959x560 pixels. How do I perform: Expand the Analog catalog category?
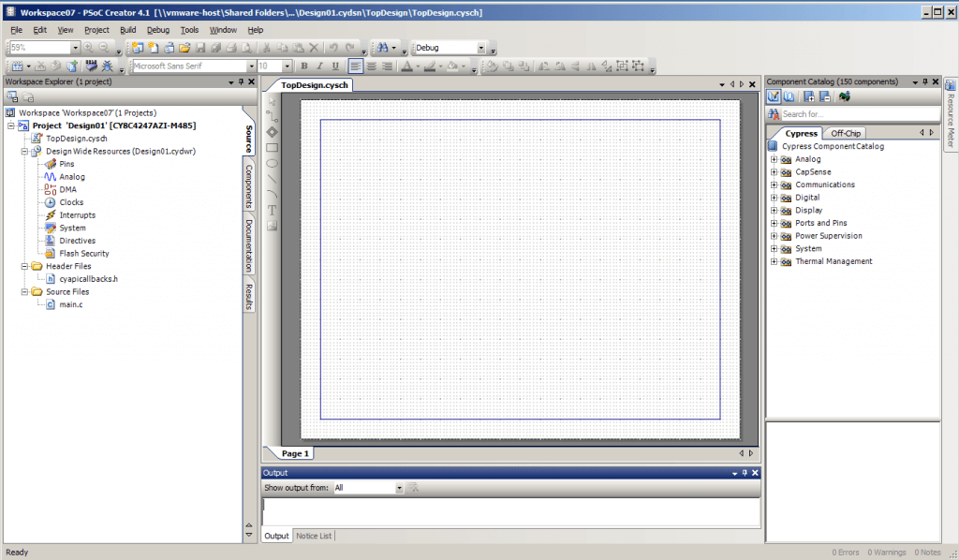click(774, 159)
